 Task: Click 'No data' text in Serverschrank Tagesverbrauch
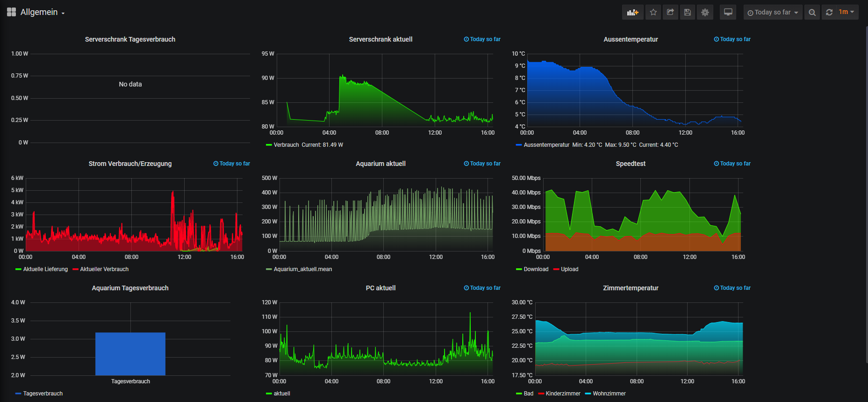[130, 84]
